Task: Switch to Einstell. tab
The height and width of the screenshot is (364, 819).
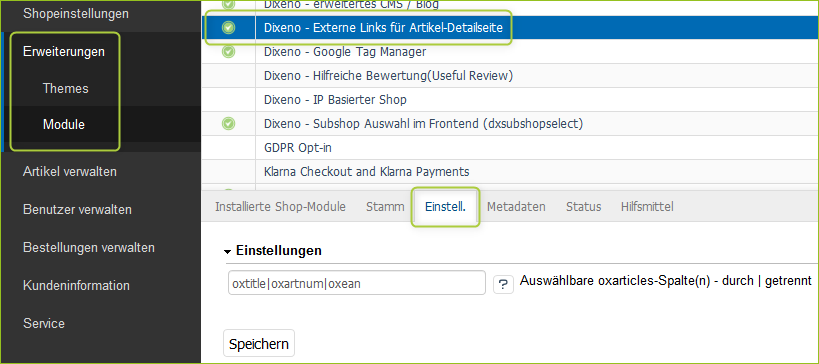Action: pos(445,207)
